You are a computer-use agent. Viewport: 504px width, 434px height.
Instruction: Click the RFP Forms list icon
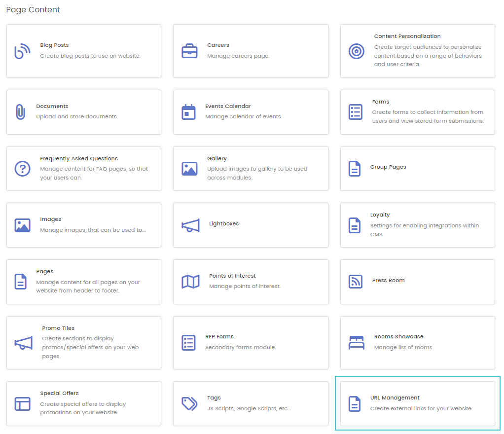(x=189, y=343)
